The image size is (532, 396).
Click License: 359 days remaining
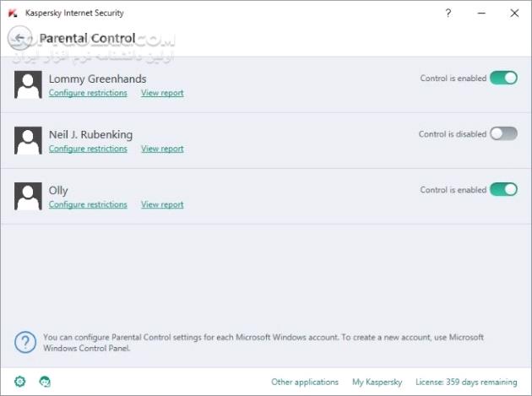[466, 382]
